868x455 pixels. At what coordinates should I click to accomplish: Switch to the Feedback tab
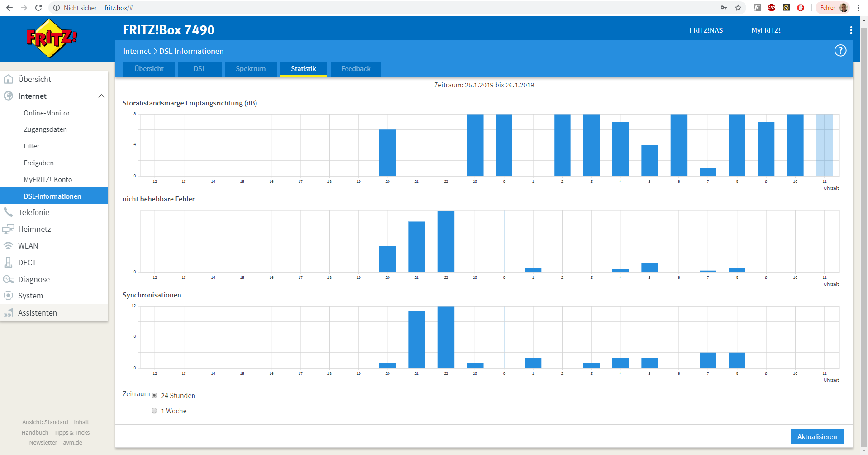pyautogui.click(x=356, y=69)
